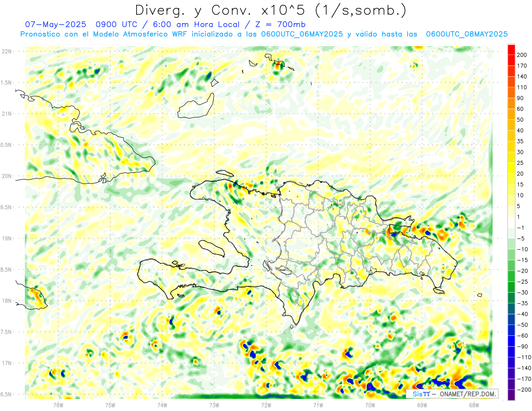
Task: Click the positive '40' scale label
Action: click(x=520, y=130)
